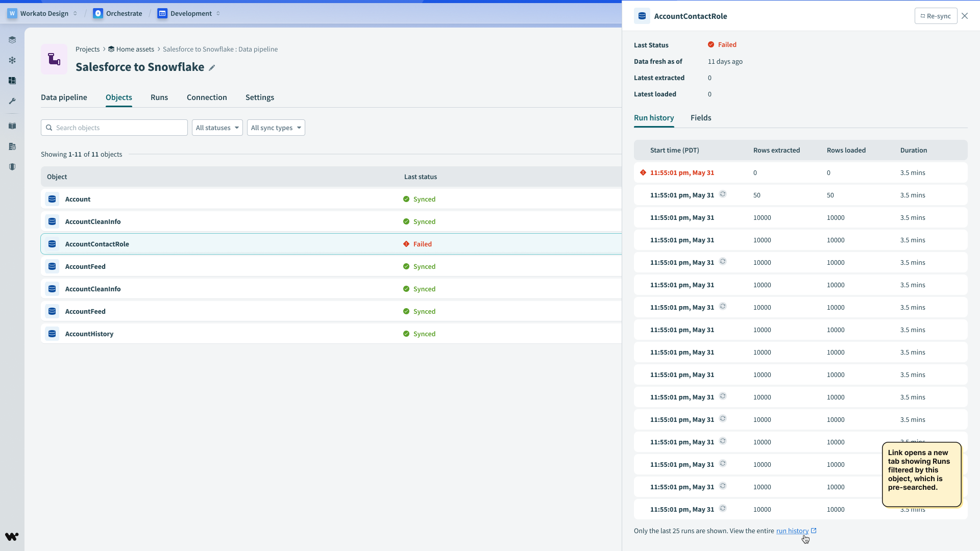Click the re-sync icon on the 50-rows run
The image size is (980, 551).
click(723, 194)
